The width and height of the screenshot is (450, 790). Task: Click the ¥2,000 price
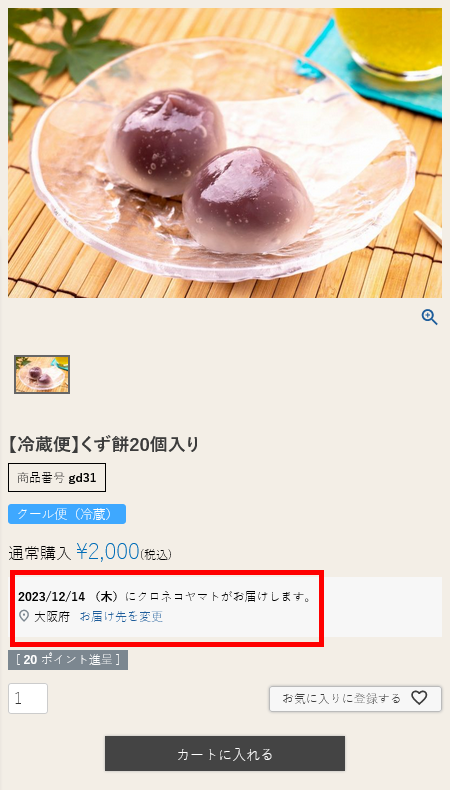point(107,552)
